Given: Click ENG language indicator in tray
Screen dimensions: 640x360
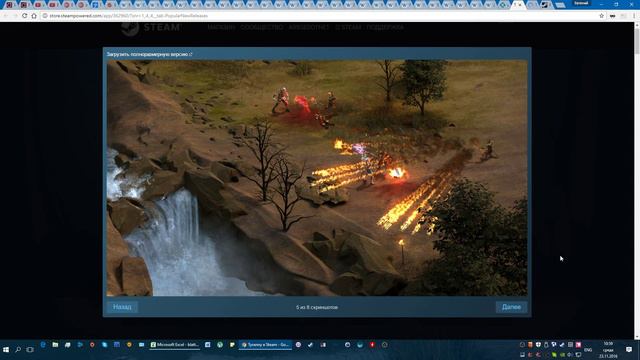Looking at the screenshot, I should tap(588, 350).
